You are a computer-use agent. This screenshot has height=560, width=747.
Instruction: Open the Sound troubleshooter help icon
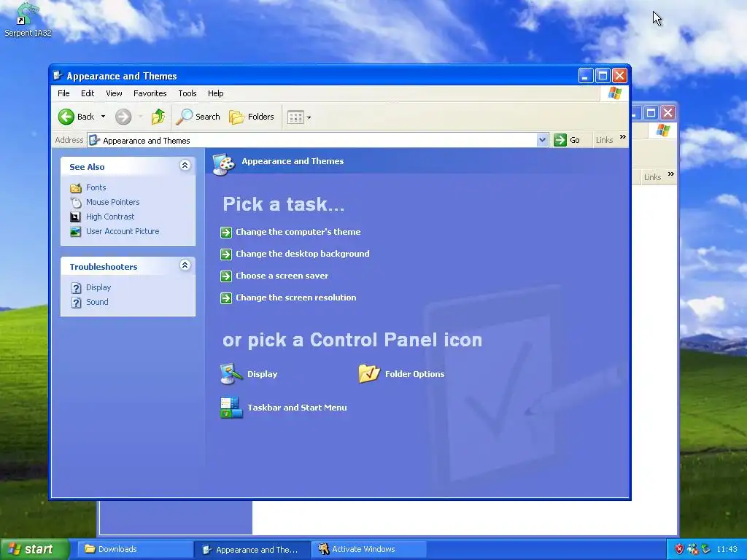coord(76,303)
